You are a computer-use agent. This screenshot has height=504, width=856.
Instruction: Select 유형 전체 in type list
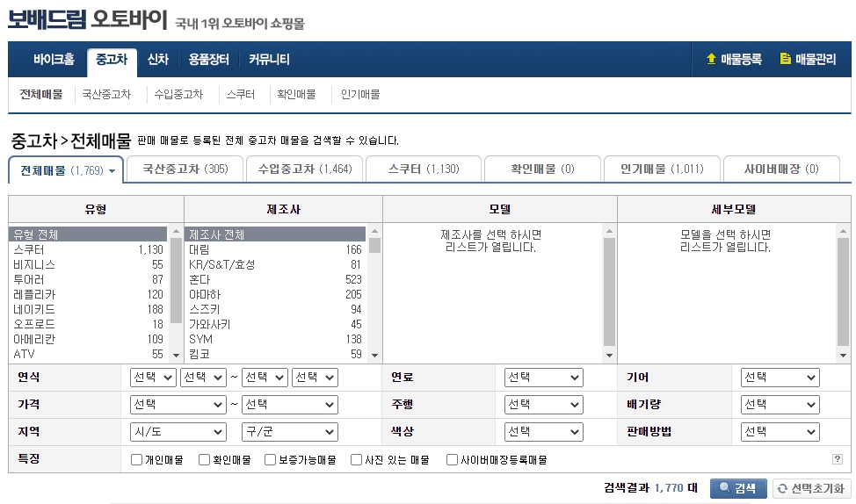pyautogui.click(x=88, y=234)
